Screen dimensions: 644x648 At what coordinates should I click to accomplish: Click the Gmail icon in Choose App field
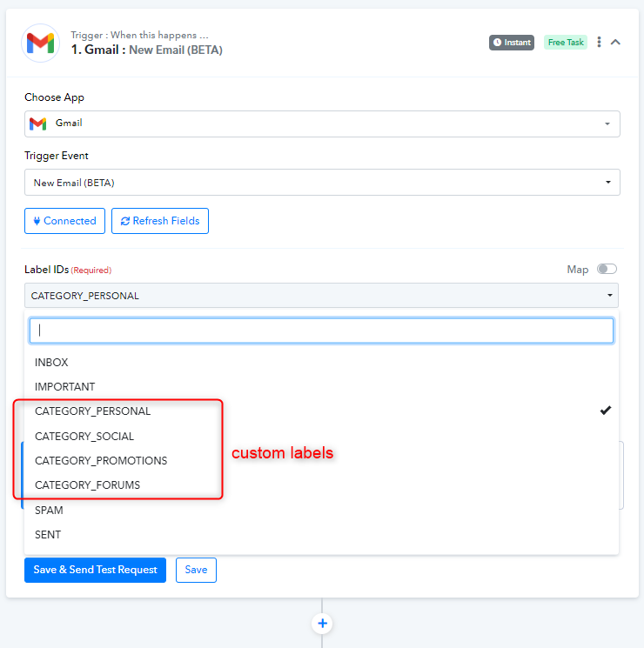click(x=37, y=124)
